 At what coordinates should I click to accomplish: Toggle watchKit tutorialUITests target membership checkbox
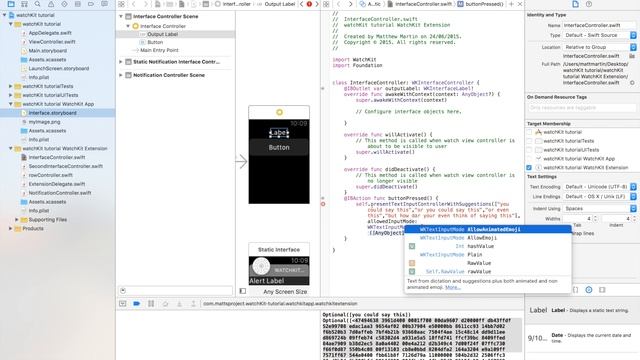tap(529, 150)
